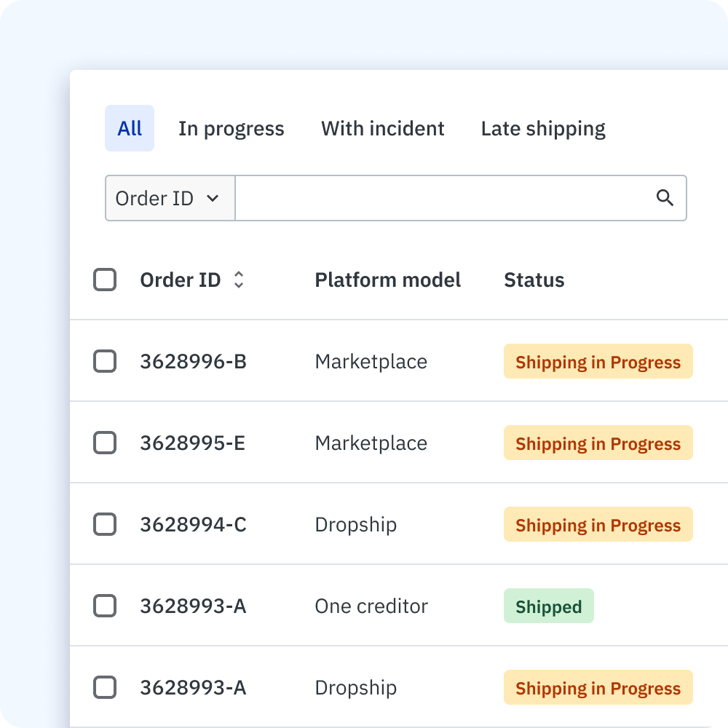
Task: Check the checkbox for order 3628993-A Dropship row
Action: (105, 687)
